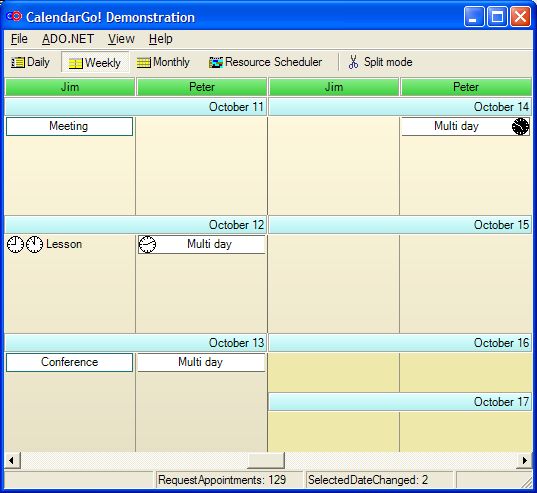Open the View menu
Screen dimensions: 537x493
point(121,39)
